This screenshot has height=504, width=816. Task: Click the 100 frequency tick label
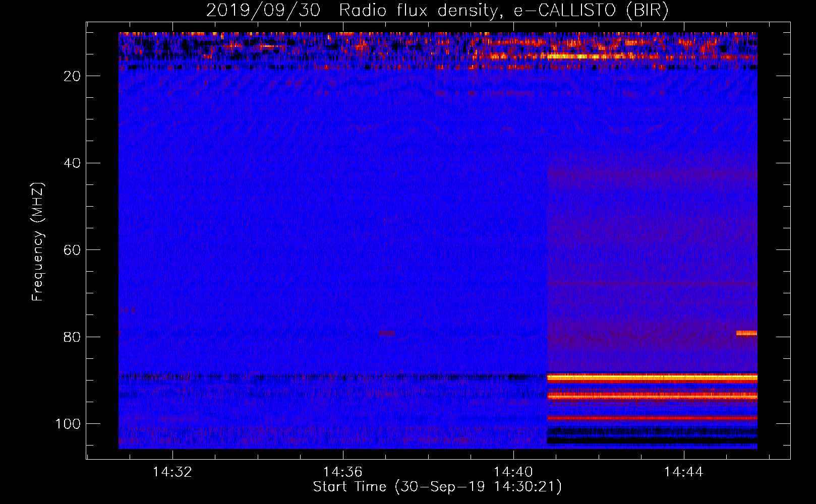[68, 424]
